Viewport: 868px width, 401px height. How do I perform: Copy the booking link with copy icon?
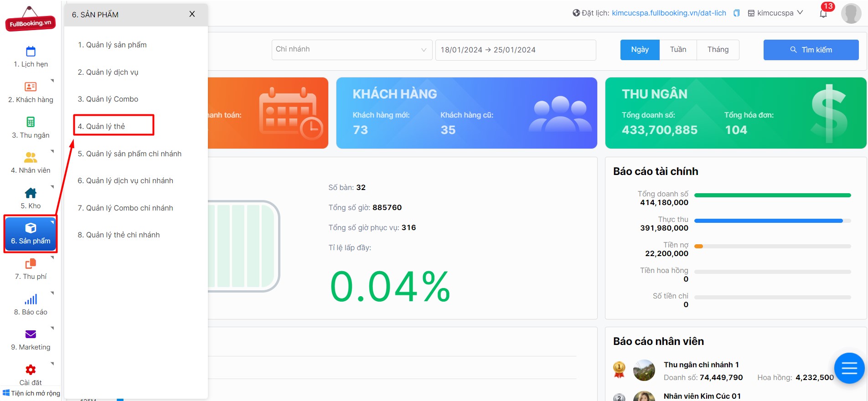[x=736, y=13]
